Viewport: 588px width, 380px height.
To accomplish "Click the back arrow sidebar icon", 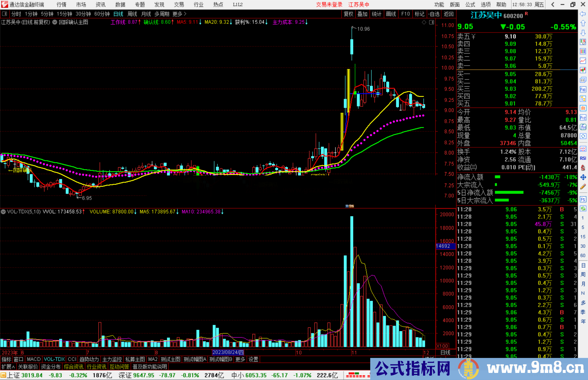I will 583,14.
